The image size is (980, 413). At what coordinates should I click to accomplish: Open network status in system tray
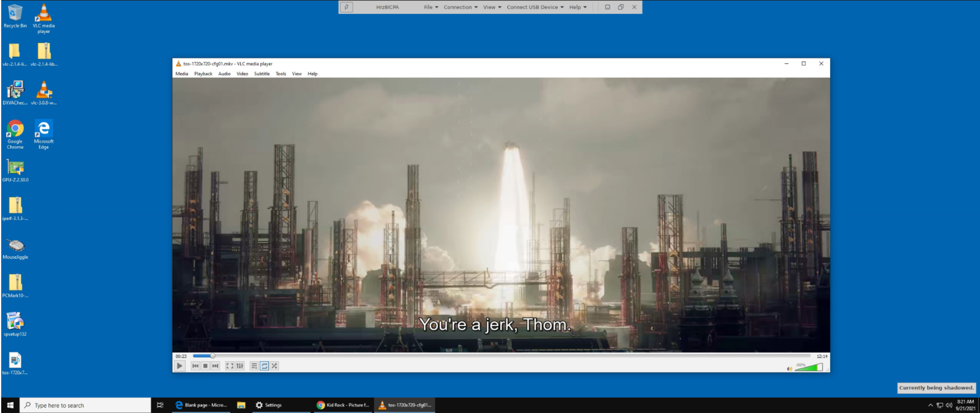tap(940, 405)
